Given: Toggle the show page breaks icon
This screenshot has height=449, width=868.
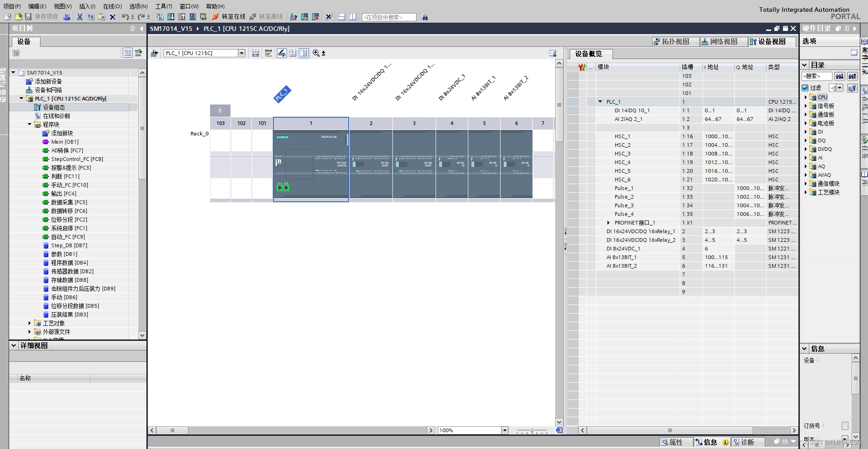Looking at the screenshot, I should (x=293, y=53).
